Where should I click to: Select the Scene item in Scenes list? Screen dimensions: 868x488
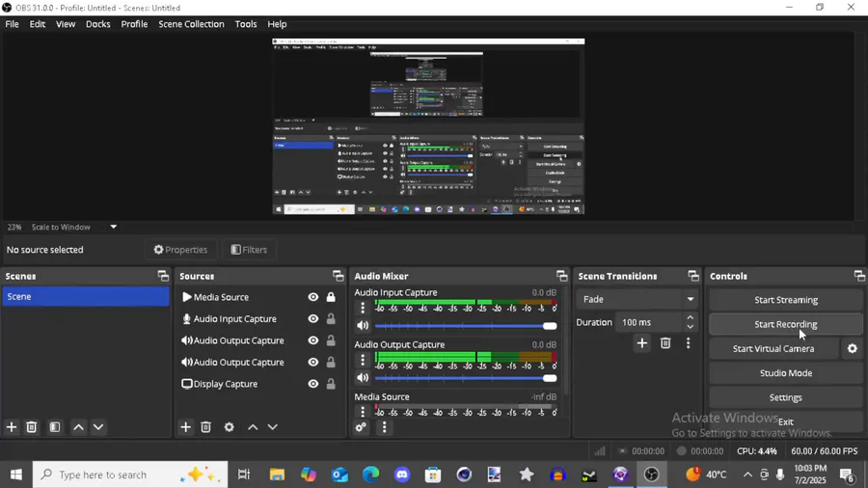tap(85, 297)
